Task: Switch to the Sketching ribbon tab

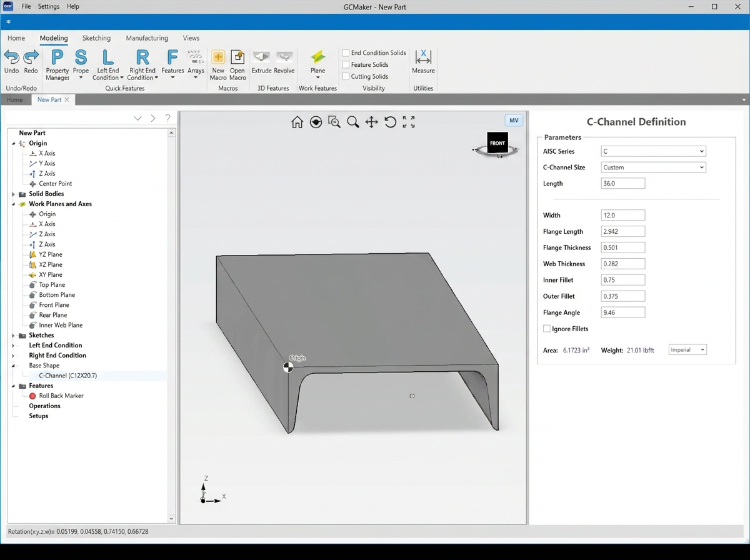Action: click(x=96, y=38)
